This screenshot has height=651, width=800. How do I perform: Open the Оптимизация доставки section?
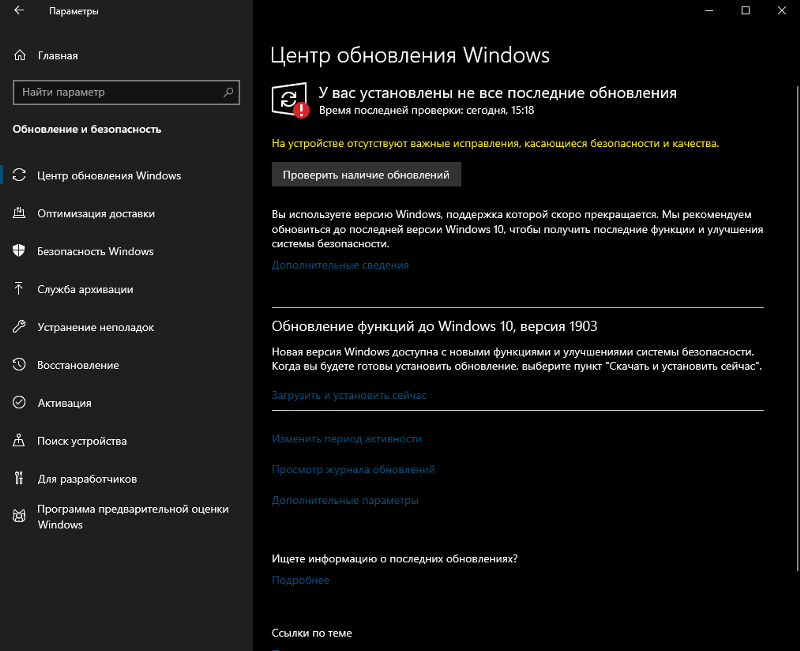[x=96, y=214]
